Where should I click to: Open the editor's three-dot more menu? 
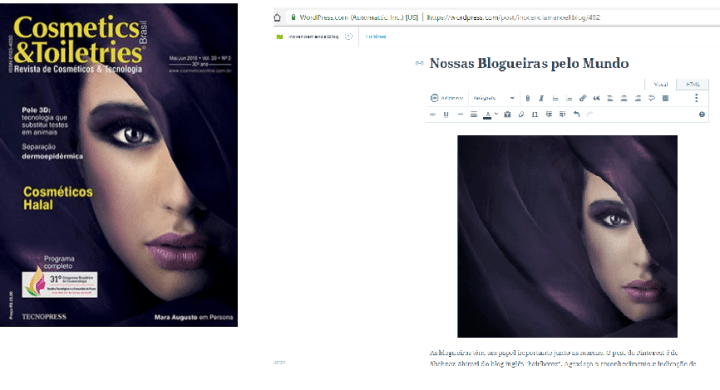coord(696,98)
